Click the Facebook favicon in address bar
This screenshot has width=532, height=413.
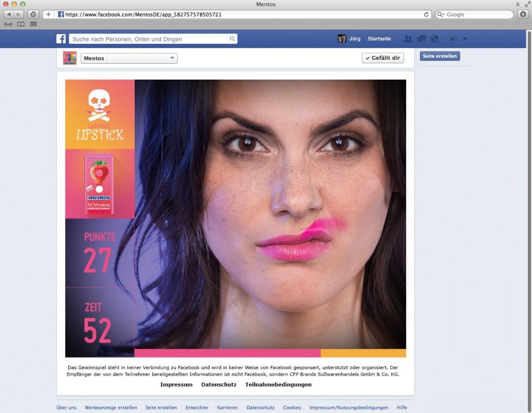point(61,14)
